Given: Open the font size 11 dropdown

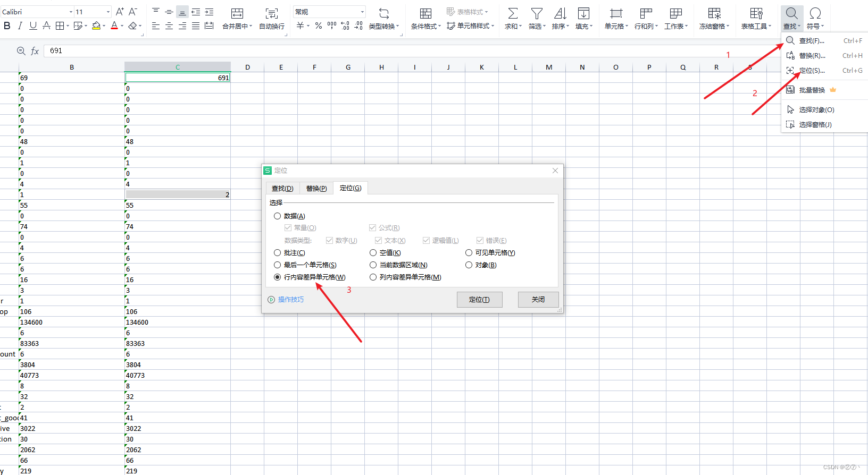Looking at the screenshot, I should point(108,12).
